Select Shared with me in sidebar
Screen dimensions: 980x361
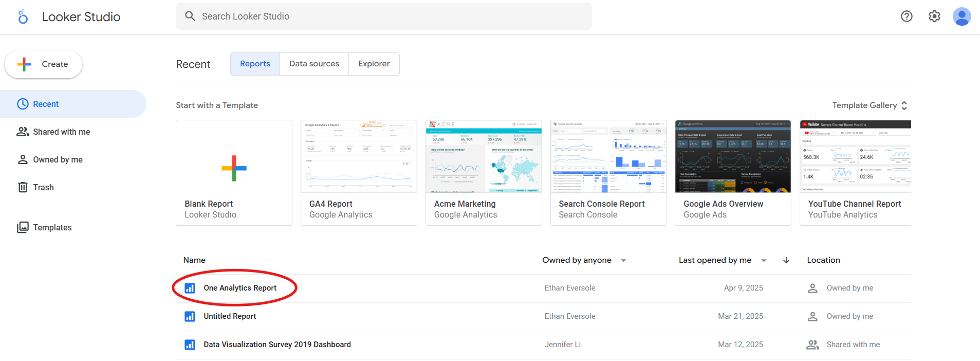pyautogui.click(x=73, y=132)
